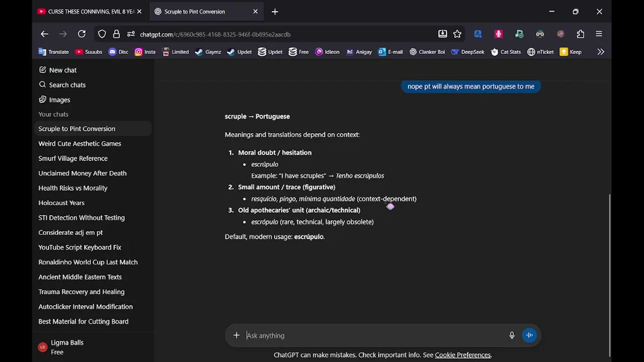Bookmark this page with the star icon

[x=457, y=34]
